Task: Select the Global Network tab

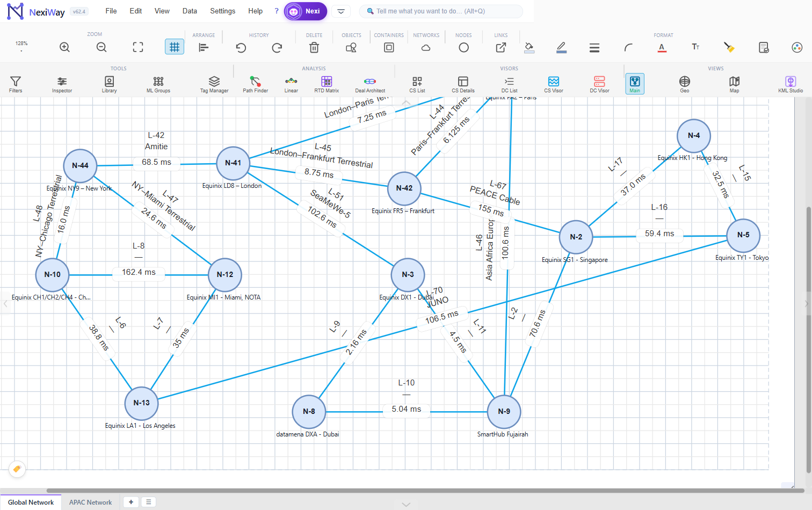Action: pos(31,502)
